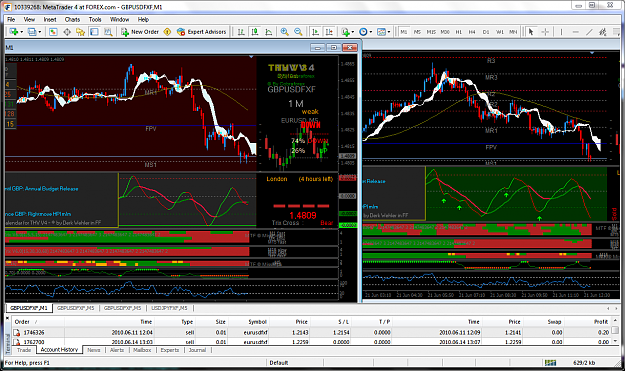Image resolution: width=625 pixels, height=371 pixels.
Task: Select the equidistant channel tool
Action: click(x=603, y=32)
